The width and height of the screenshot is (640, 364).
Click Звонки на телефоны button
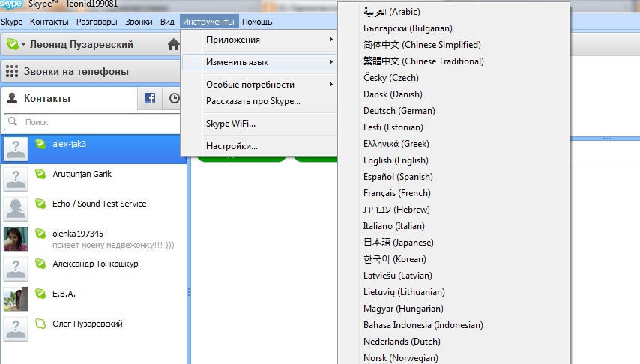tap(91, 71)
